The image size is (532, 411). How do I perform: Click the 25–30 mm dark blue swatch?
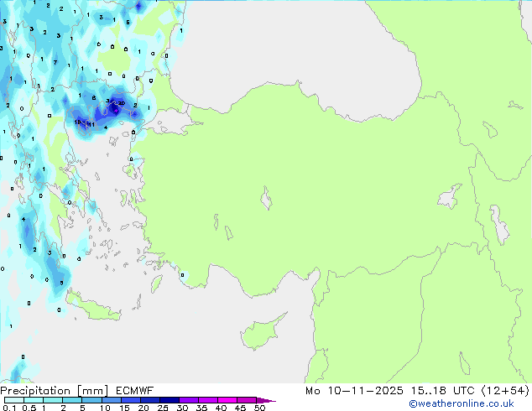click(169, 400)
